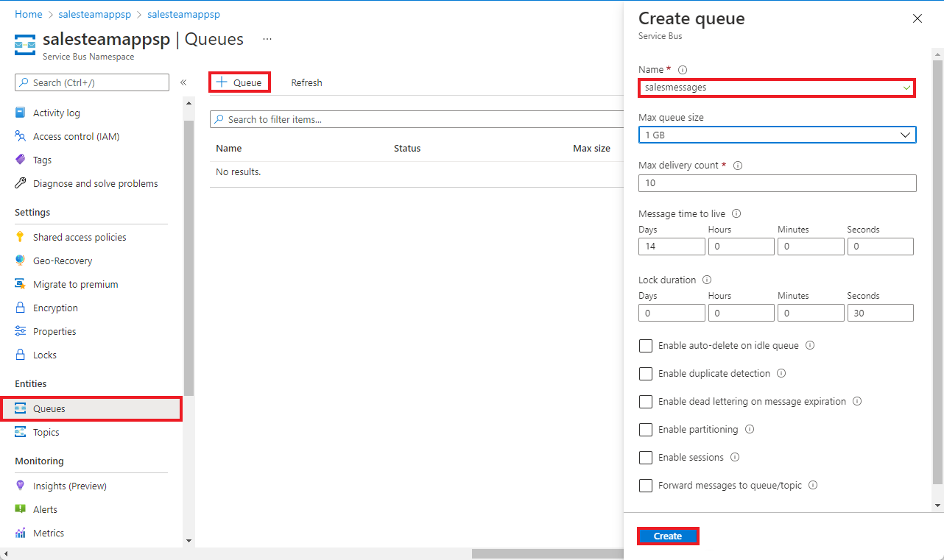Click the info icon next to Lock duration

[x=707, y=280]
